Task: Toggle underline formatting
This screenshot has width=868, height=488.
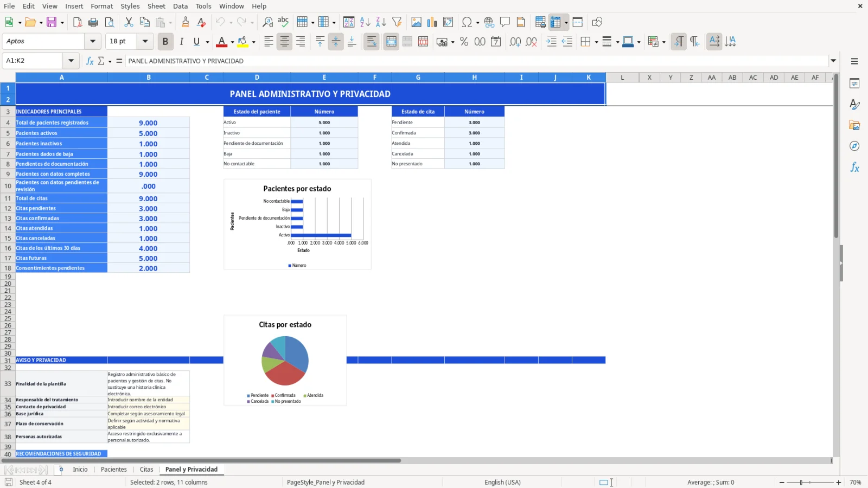Action: pos(196,42)
